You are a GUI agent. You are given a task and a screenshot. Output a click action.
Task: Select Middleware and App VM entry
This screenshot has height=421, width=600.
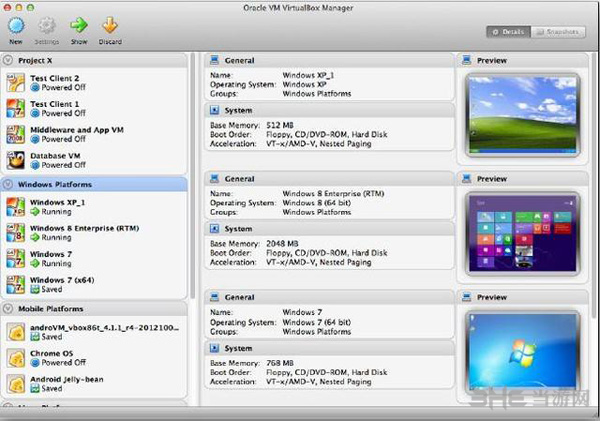click(x=76, y=130)
